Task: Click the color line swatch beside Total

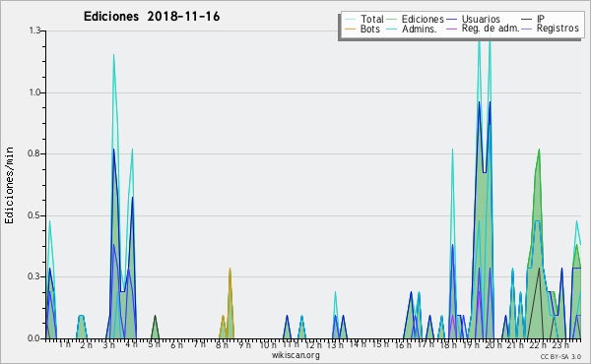Action: [x=350, y=20]
